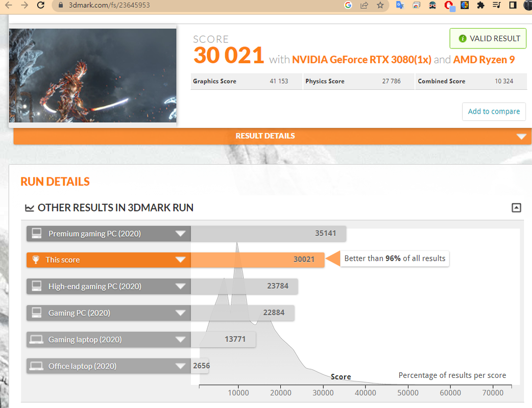Click the Combined Score value 10 324
The image size is (532, 408).
point(504,81)
